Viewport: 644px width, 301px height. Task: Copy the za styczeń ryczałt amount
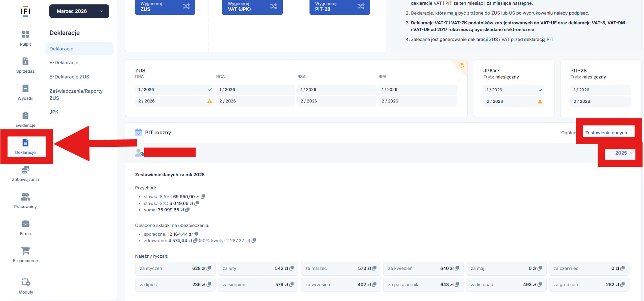pyautogui.click(x=209, y=268)
